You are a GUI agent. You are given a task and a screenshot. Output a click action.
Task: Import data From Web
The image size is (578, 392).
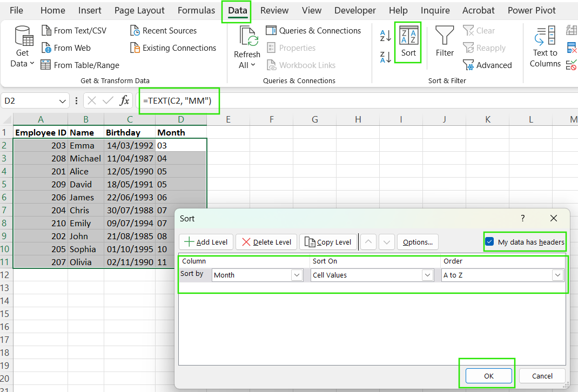pyautogui.click(x=66, y=48)
